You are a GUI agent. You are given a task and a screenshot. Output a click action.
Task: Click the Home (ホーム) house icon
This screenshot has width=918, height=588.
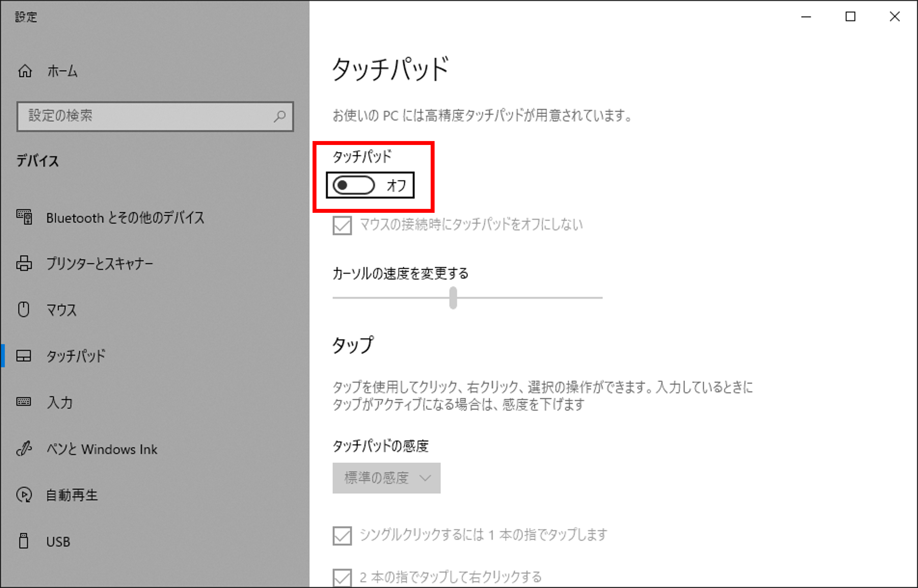25,71
